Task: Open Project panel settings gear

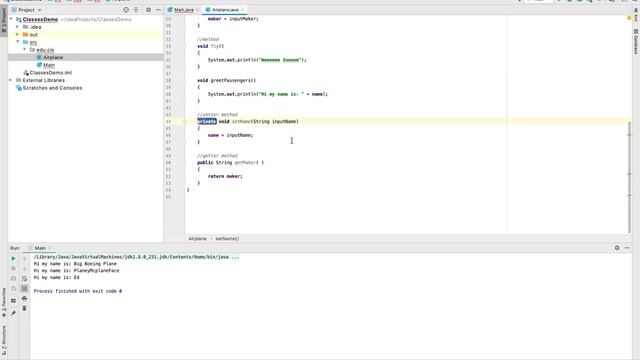Action: pyautogui.click(x=148, y=9)
